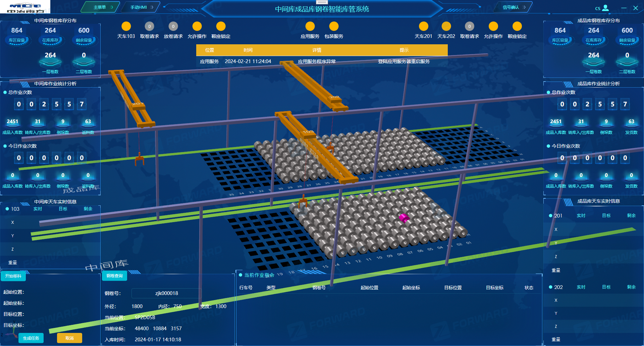The width and height of the screenshot is (644, 346).
Task: Click the magenta highlighted steel coil
Action: pos(404,218)
